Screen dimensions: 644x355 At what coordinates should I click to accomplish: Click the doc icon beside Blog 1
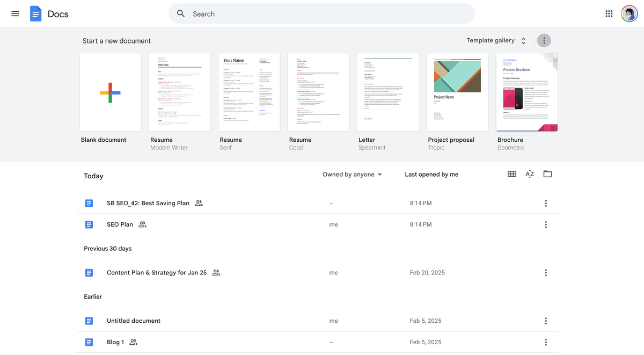pos(89,342)
